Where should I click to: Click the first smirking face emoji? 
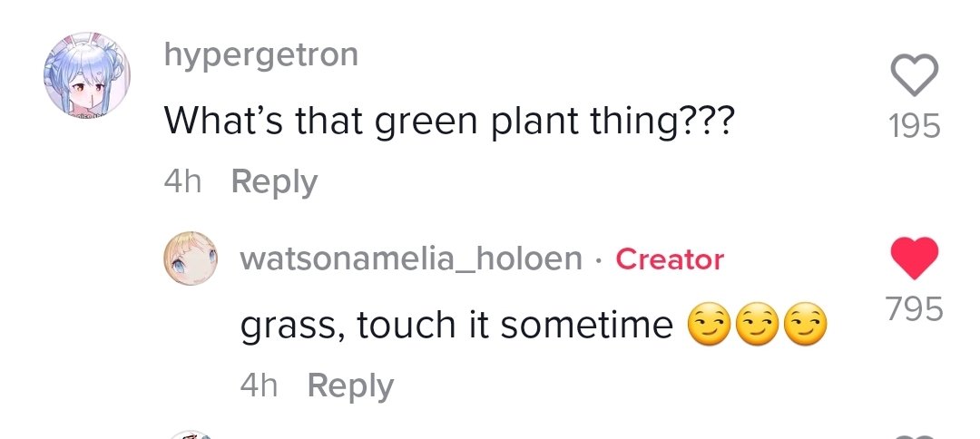711,326
